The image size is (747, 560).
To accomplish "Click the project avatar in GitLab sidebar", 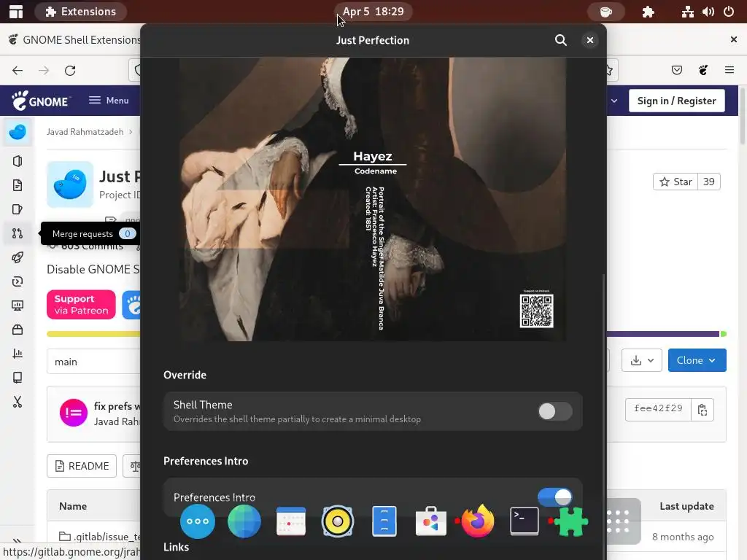I will click(18, 132).
